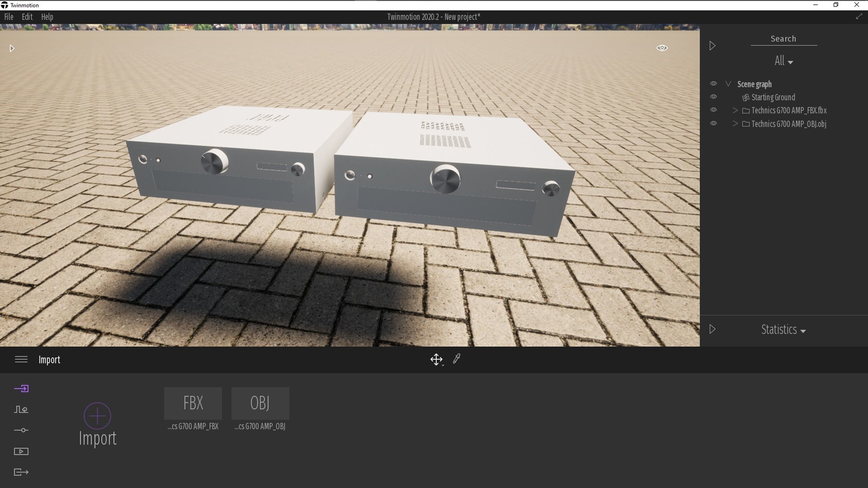This screenshot has width=868, height=488.
Task: Open the Statistics dropdown
Action: coord(783,330)
